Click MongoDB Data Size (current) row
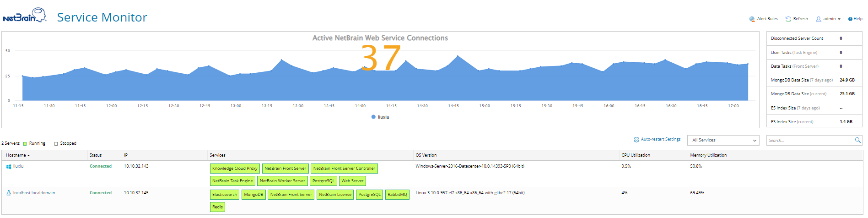The width and height of the screenshot is (868, 218). coord(814,94)
